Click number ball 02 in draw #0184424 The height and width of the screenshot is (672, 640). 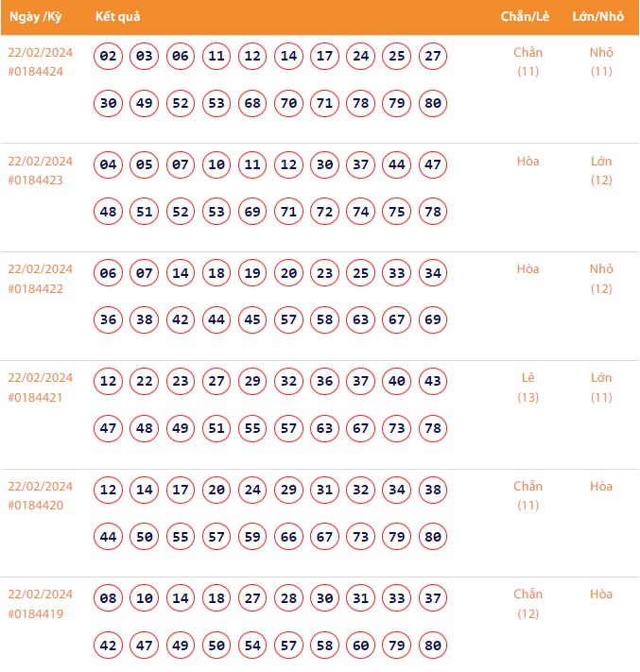[109, 57]
